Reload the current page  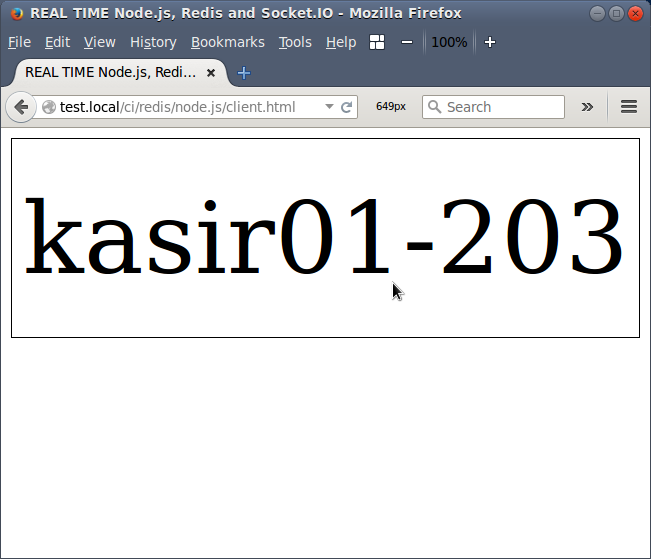click(x=347, y=107)
